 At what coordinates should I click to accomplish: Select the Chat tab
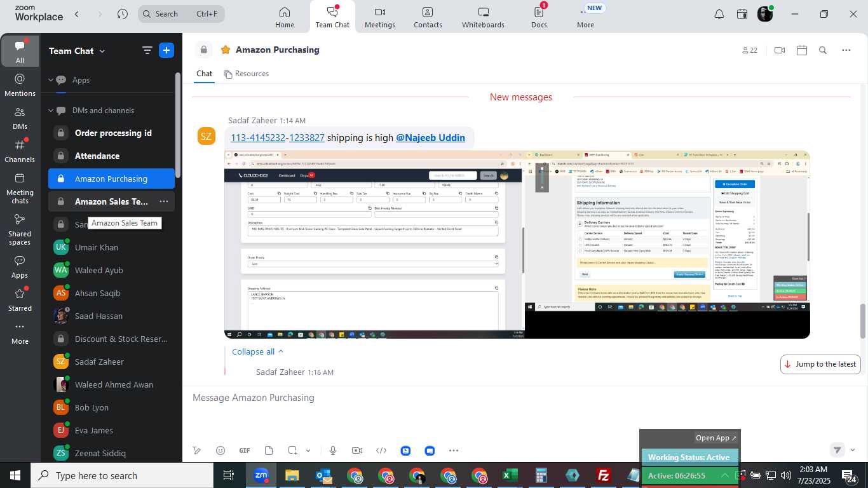[x=204, y=74]
